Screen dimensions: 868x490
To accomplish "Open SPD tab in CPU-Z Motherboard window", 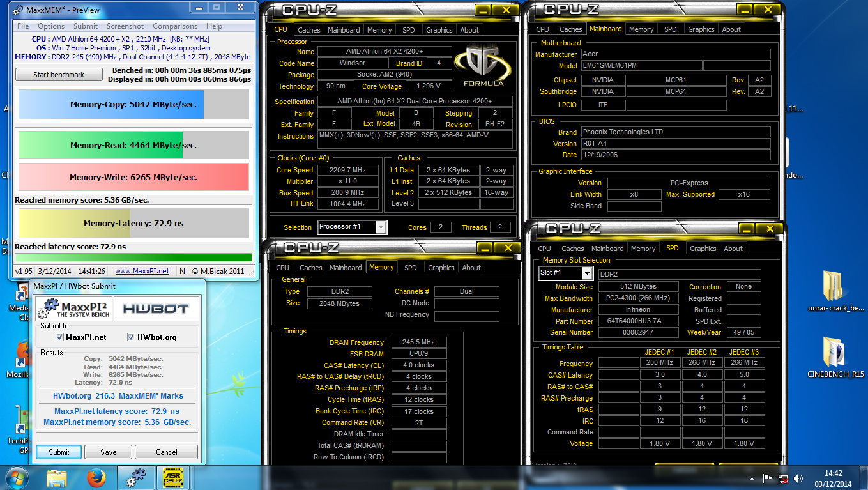I will [x=671, y=29].
